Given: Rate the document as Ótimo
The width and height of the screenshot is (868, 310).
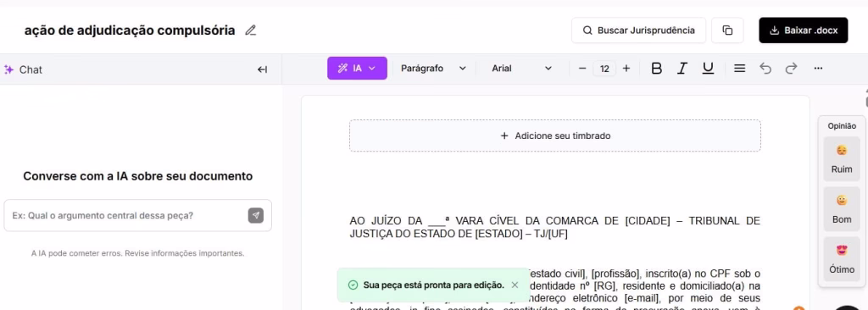Looking at the screenshot, I should pos(842,260).
